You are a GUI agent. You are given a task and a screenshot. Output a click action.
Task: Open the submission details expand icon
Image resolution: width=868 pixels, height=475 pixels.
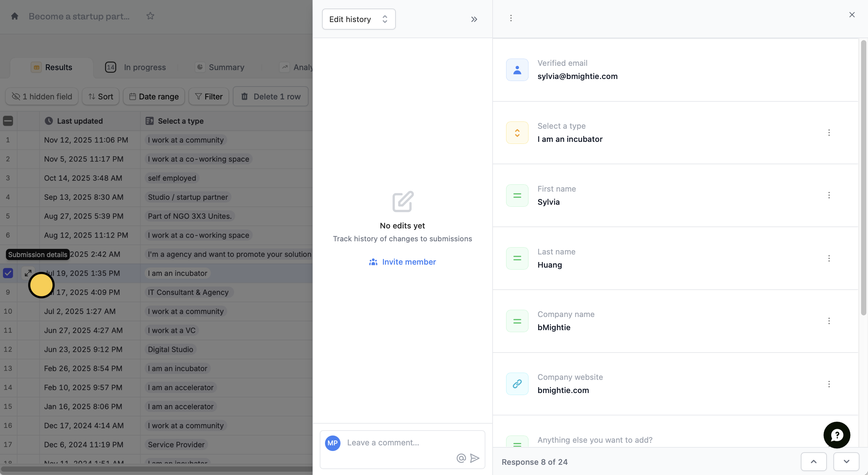pyautogui.click(x=28, y=273)
